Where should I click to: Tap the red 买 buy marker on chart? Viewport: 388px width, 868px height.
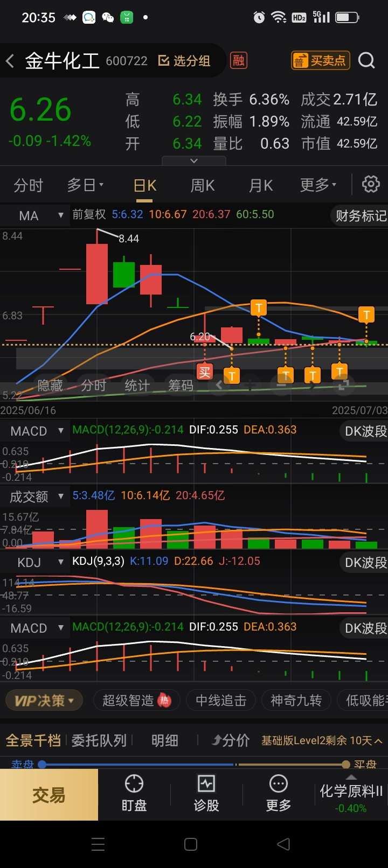click(204, 372)
